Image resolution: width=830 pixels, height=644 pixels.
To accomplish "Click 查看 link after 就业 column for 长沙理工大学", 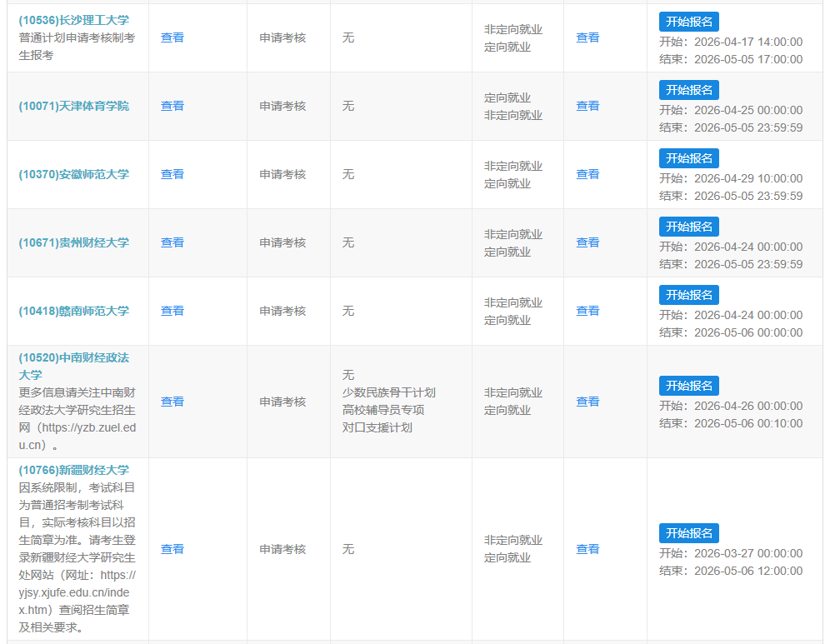I will click(x=587, y=37).
